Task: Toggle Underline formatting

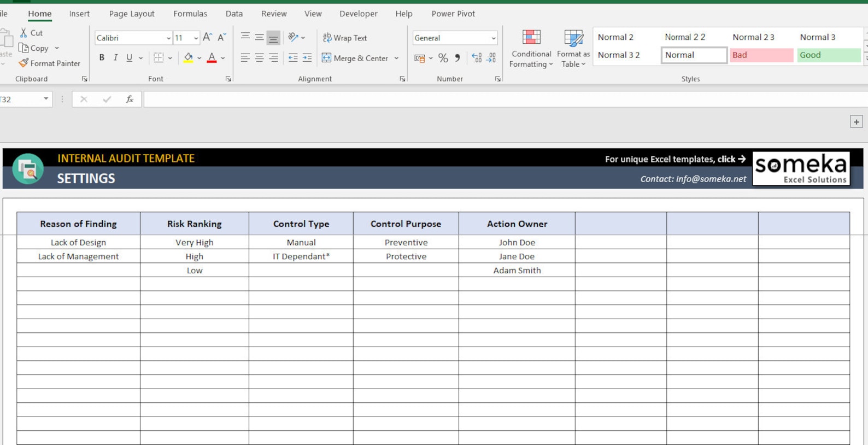Action: coord(129,57)
